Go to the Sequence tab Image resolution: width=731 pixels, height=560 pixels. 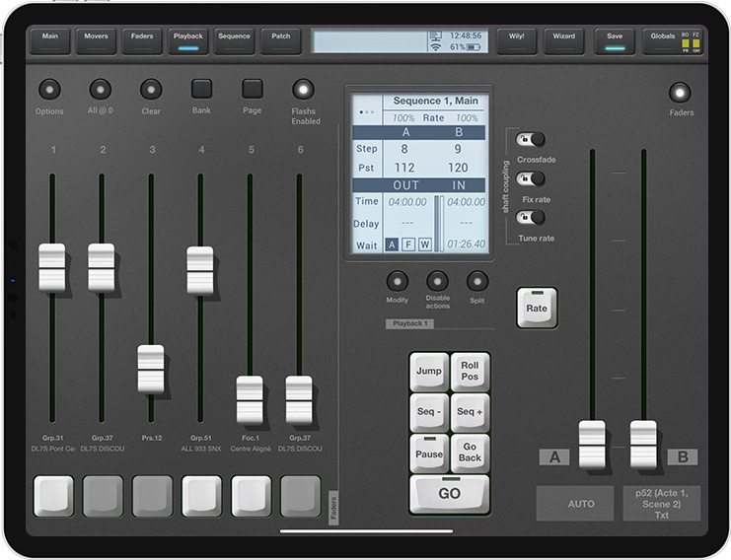point(234,41)
